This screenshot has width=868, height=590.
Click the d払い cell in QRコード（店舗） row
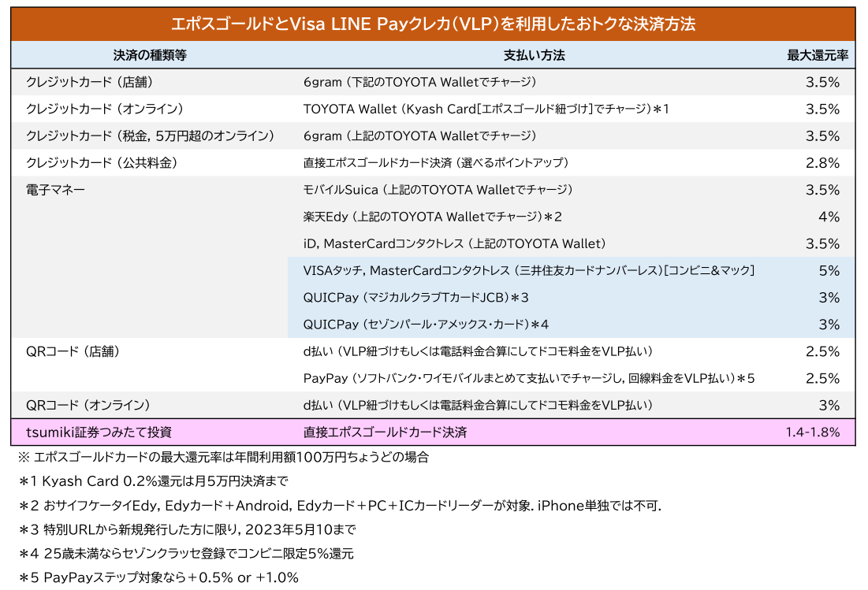coord(478,351)
